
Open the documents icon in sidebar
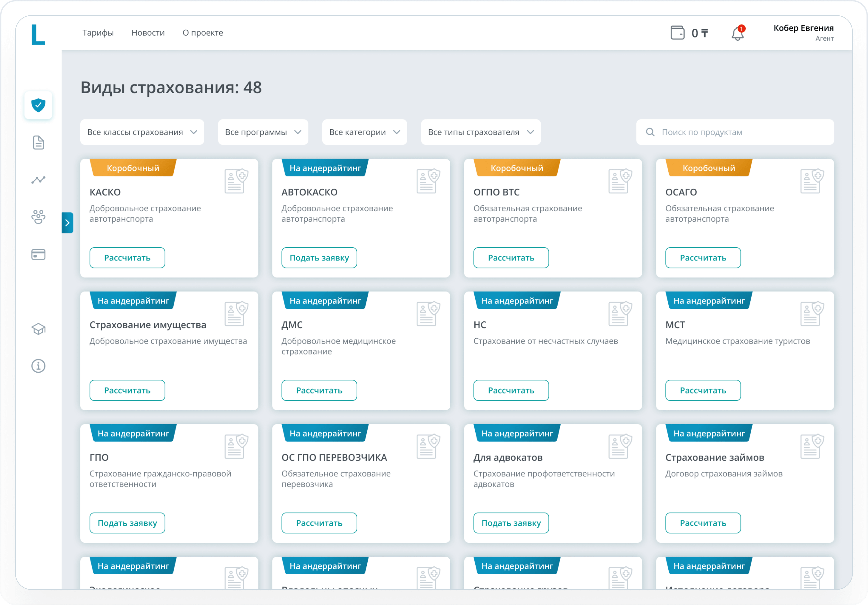click(x=38, y=143)
